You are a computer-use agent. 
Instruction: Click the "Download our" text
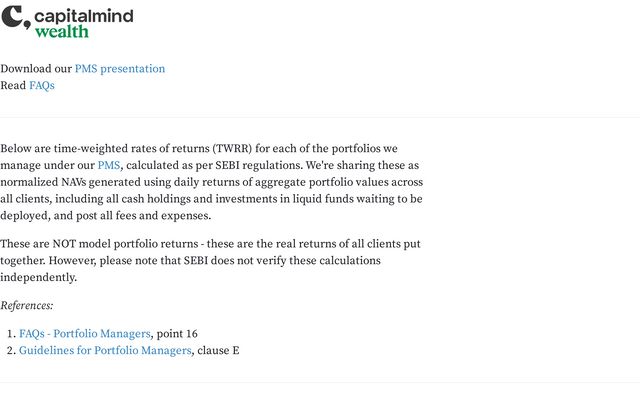(36, 69)
